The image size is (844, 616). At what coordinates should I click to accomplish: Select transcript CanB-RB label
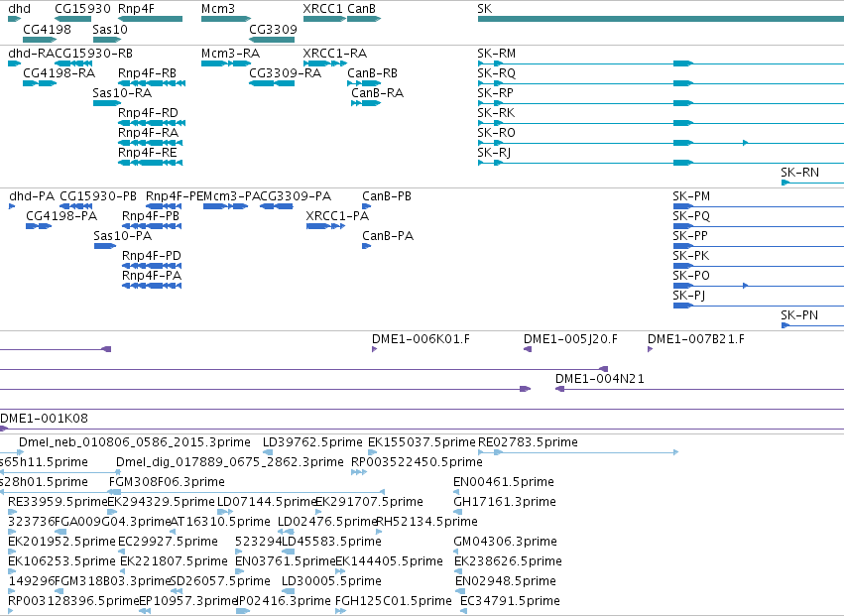pyautogui.click(x=373, y=73)
